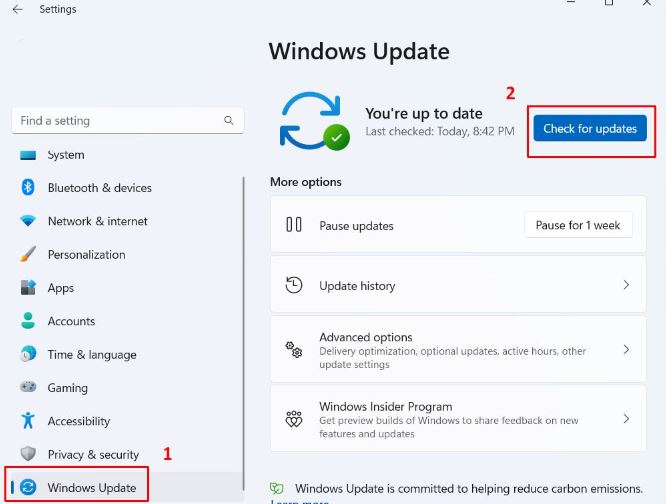
Task: Maximize the Settings window
Action: 609,3
